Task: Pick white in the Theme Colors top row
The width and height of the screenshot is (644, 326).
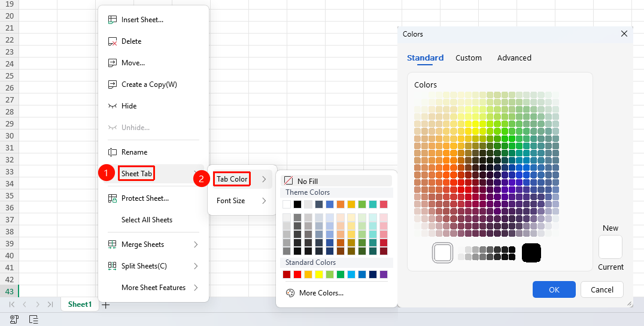Action: tap(287, 204)
